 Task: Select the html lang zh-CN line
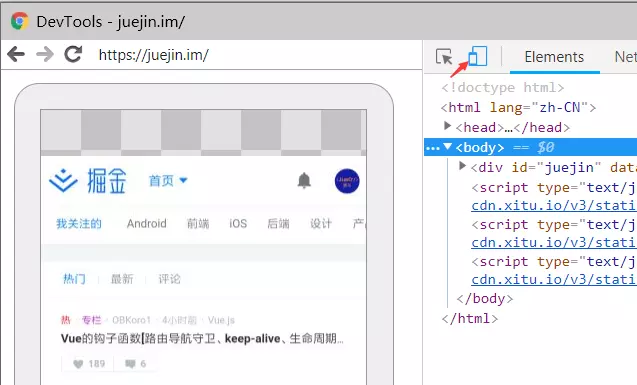coord(518,108)
